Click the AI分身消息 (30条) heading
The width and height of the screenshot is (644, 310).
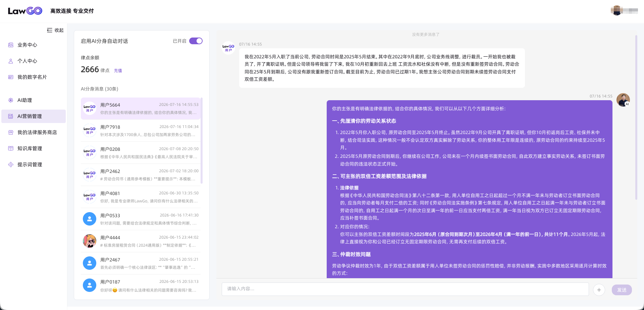[x=100, y=89]
